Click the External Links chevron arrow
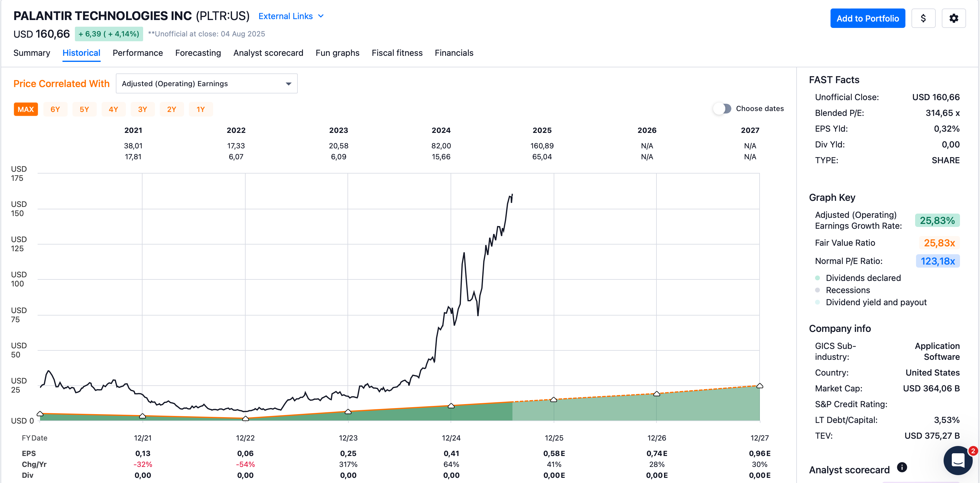 (321, 16)
